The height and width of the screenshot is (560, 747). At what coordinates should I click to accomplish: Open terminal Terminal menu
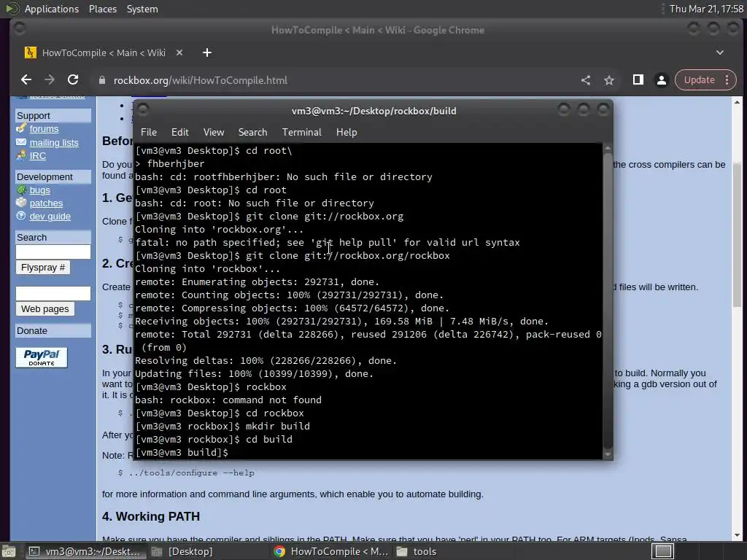point(301,133)
